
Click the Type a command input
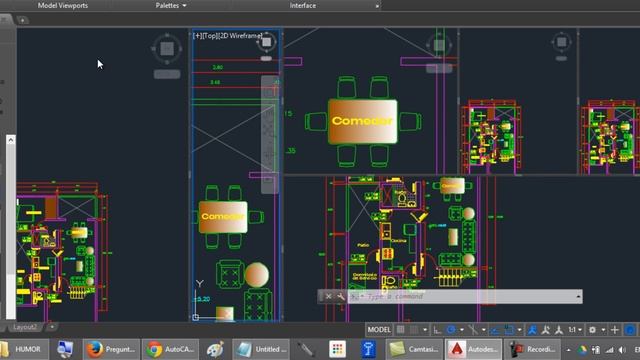461,296
